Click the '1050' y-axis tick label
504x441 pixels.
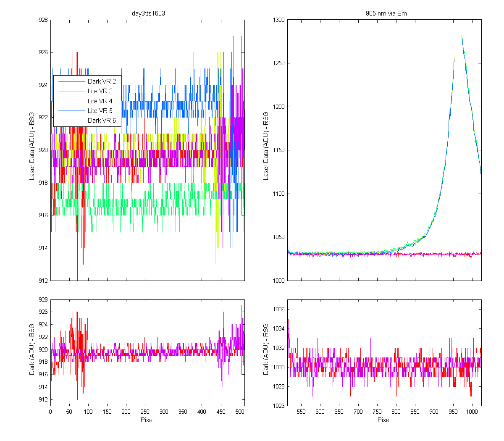[x=279, y=237]
